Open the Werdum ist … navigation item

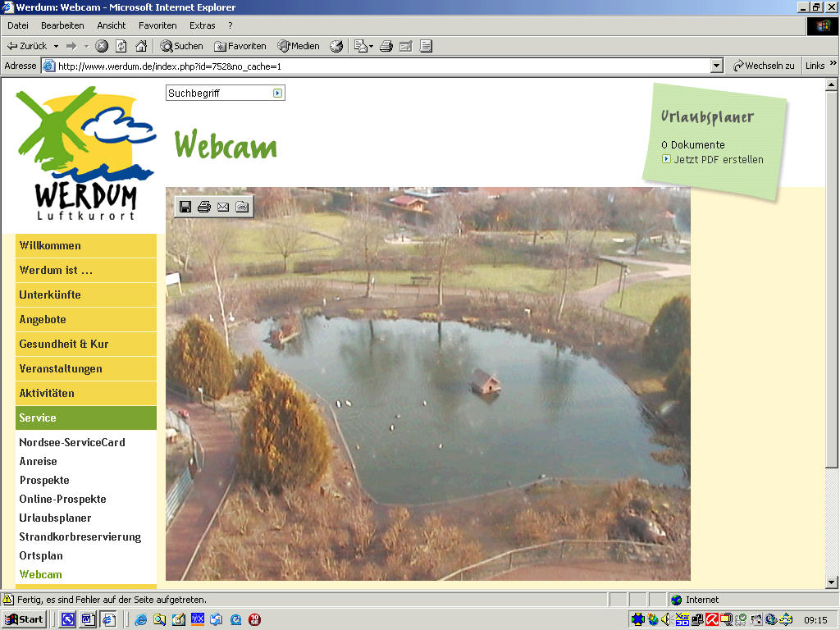click(x=86, y=271)
